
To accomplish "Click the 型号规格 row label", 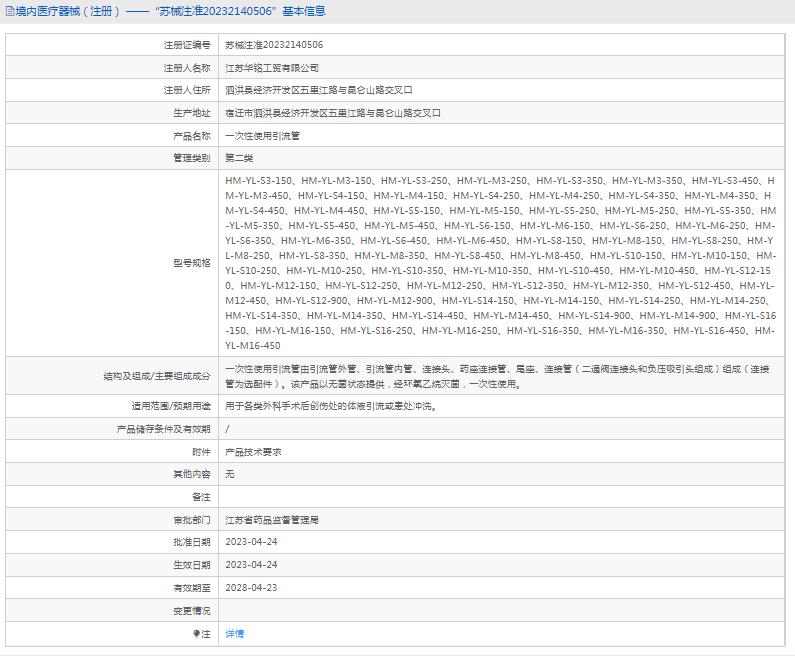I will (x=192, y=263).
